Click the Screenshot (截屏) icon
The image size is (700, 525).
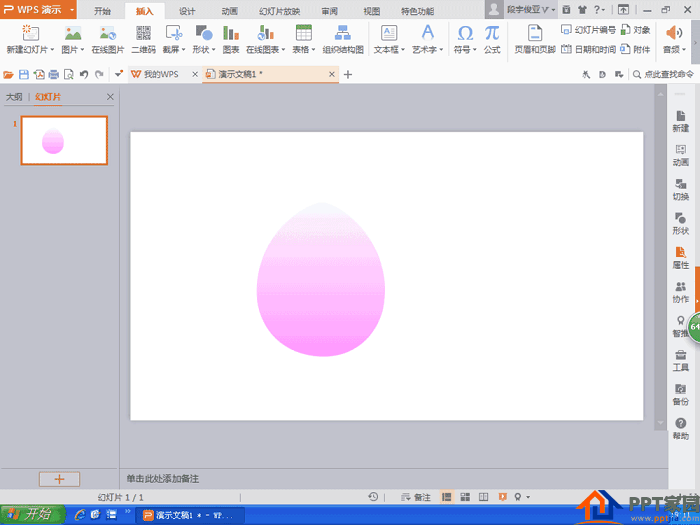tap(174, 33)
